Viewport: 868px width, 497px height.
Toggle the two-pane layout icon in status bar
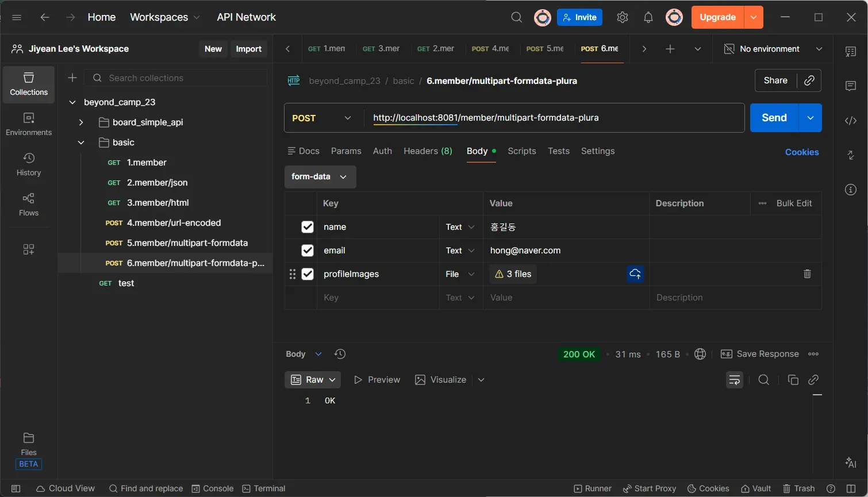(851, 488)
